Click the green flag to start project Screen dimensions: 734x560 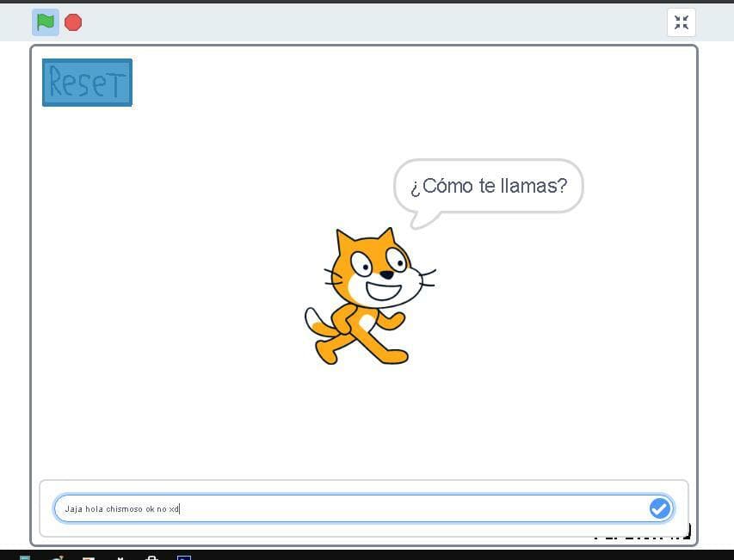(46, 22)
